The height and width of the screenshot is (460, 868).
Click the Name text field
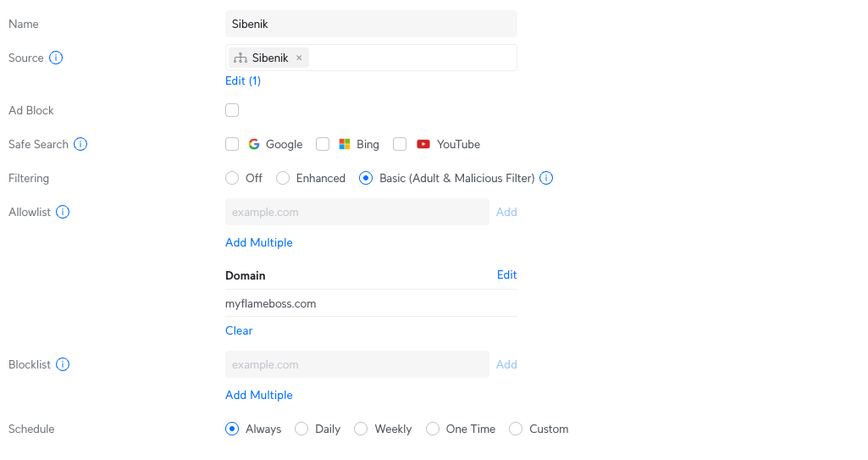click(x=371, y=24)
